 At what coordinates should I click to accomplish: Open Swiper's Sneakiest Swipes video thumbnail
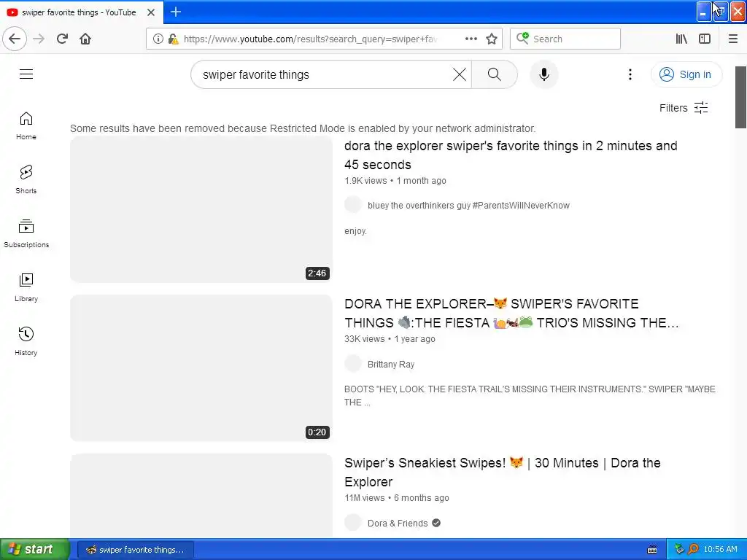click(201, 496)
